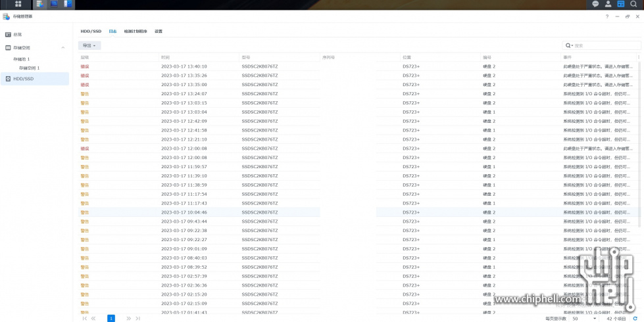
Task: Select log entry 2023-03-17 13:03:04
Action: click(357, 112)
